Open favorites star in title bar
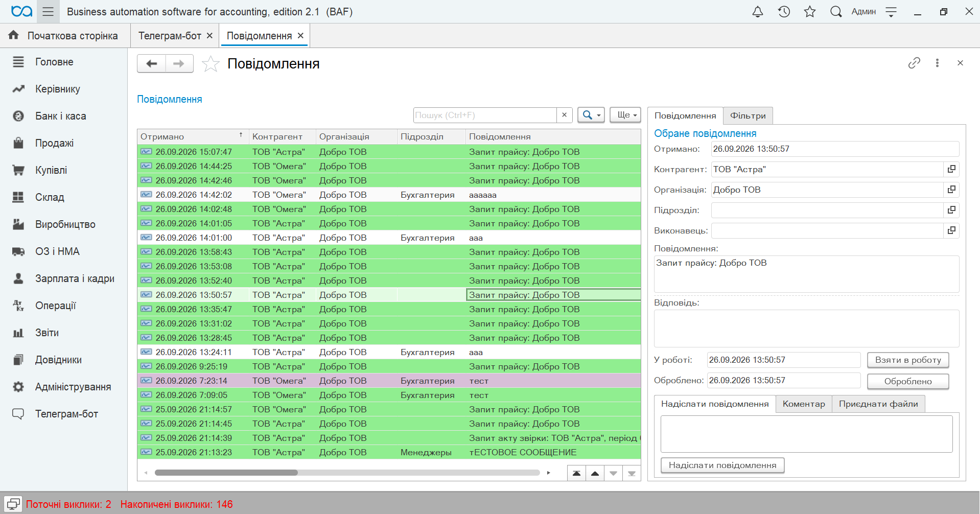The image size is (980, 514). (810, 12)
